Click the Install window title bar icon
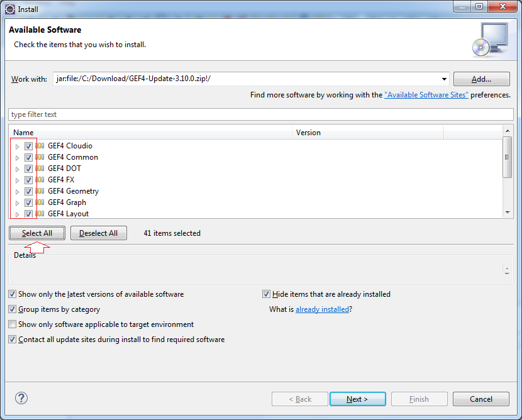 10,9
